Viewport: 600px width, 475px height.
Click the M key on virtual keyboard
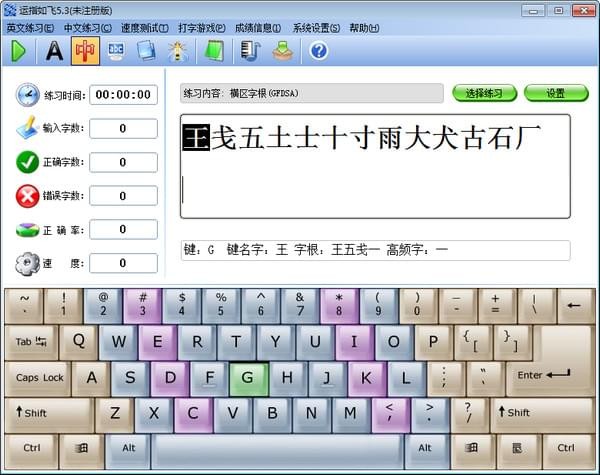(351, 415)
